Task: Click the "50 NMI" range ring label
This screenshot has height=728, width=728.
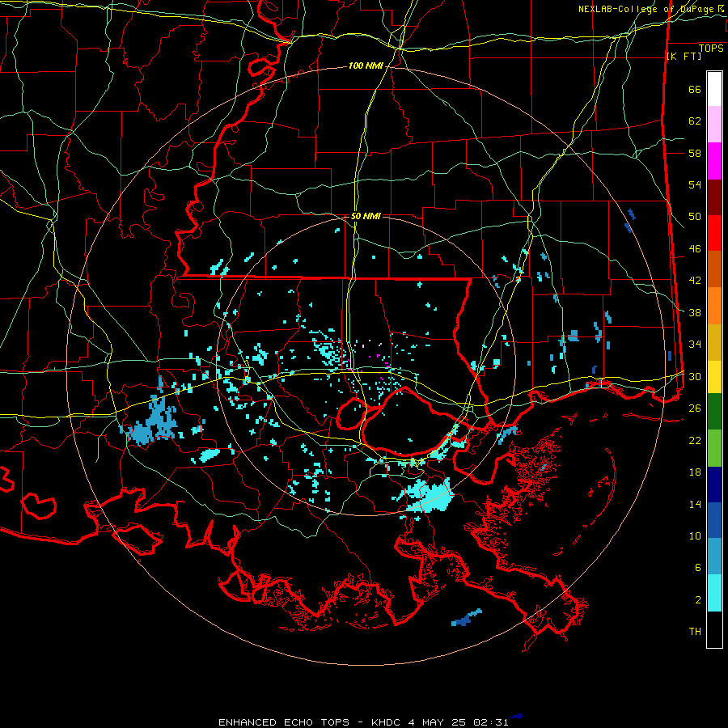Action: point(366,216)
